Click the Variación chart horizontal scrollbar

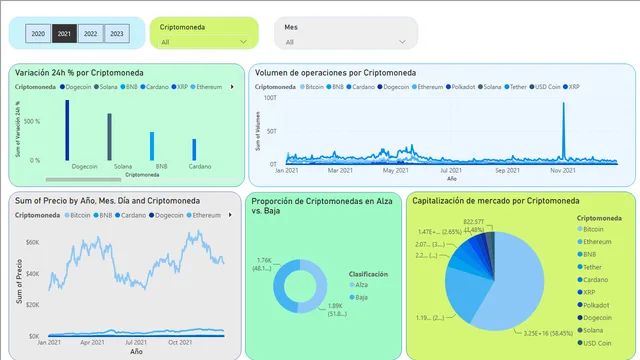[x=83, y=179]
